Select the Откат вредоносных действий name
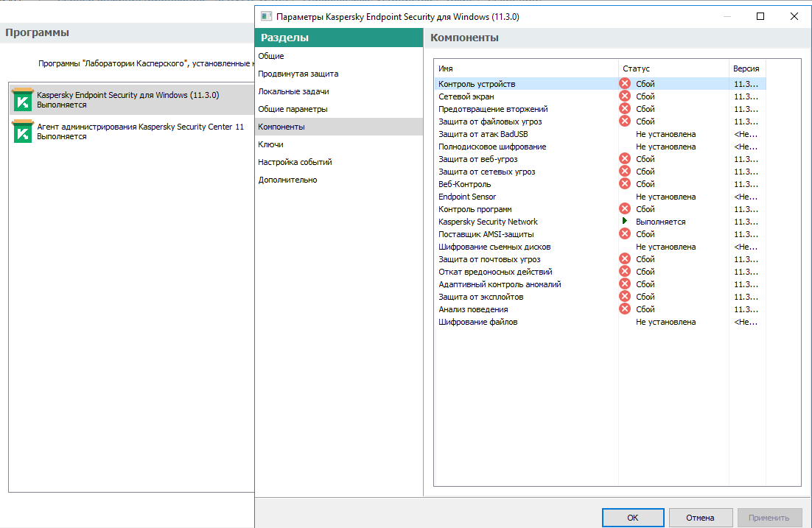The width and height of the screenshot is (812, 528). (x=495, y=272)
